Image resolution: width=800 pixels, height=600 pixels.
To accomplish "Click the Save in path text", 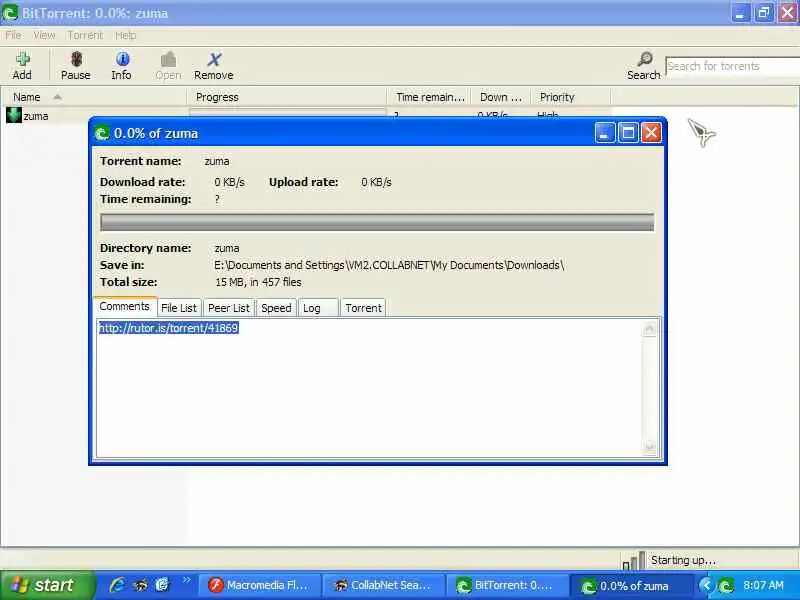I will [389, 265].
